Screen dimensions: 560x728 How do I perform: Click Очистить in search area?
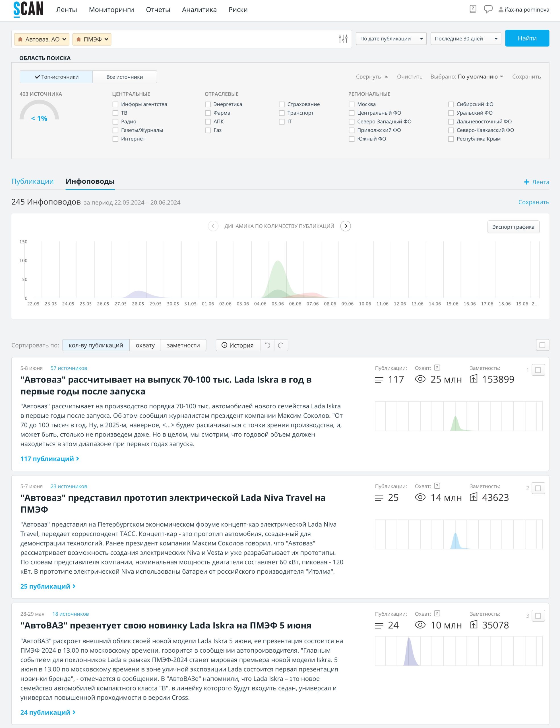410,77
